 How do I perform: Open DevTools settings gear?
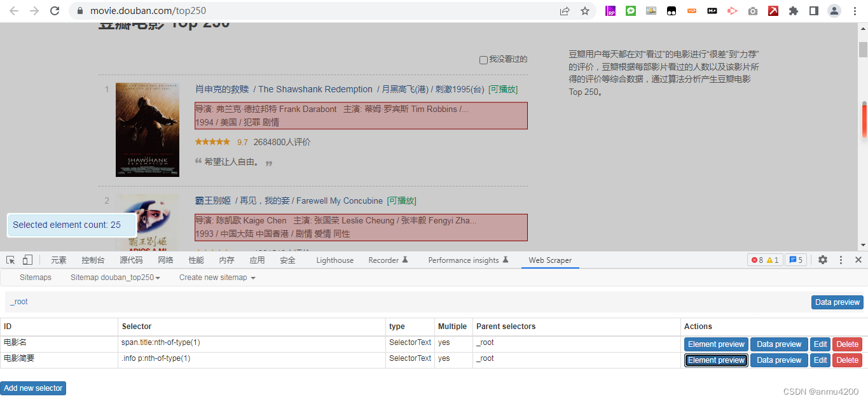(823, 260)
